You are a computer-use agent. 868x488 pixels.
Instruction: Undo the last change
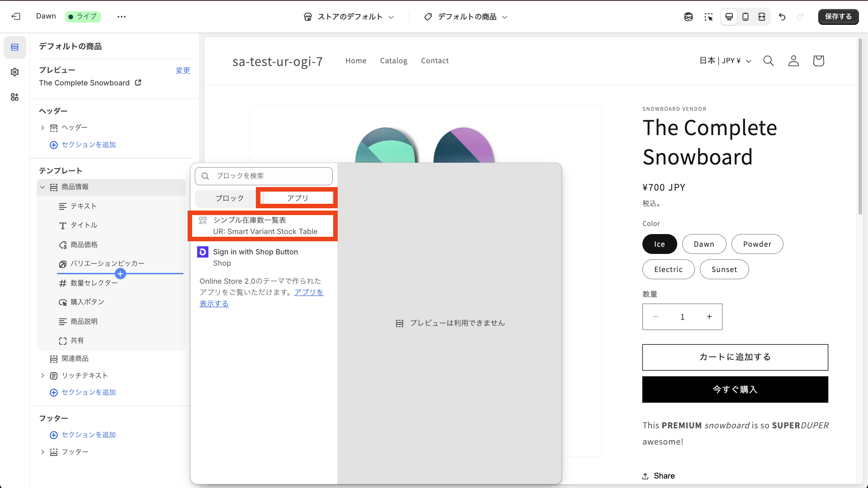(x=783, y=17)
